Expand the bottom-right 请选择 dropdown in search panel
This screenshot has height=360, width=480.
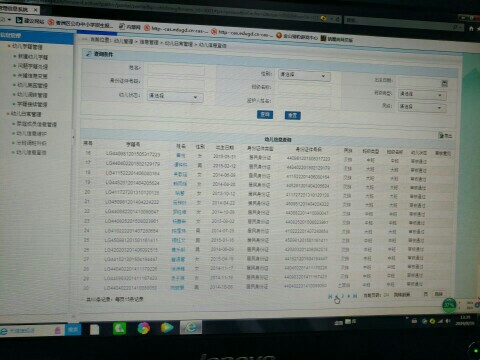[x=422, y=107]
